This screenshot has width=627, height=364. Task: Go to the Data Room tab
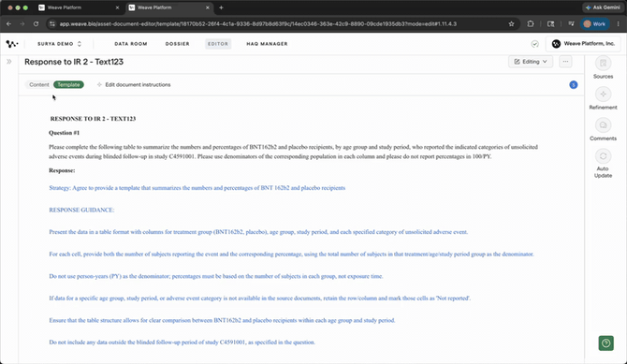click(x=131, y=44)
